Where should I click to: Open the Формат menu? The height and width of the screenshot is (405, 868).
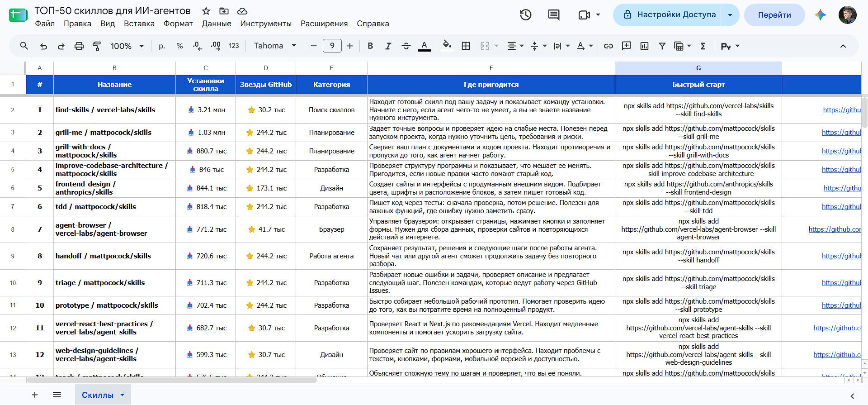point(178,24)
